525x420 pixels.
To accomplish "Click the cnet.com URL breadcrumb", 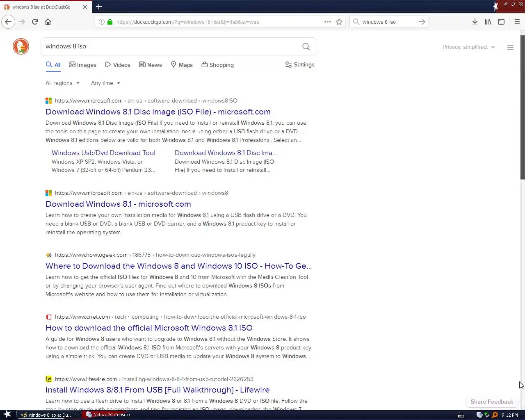I will click(180, 317).
